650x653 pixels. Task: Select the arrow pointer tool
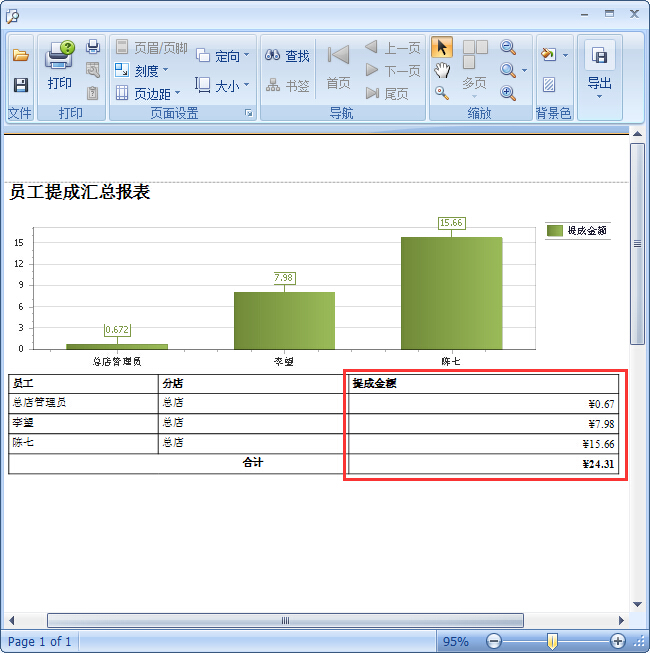442,47
